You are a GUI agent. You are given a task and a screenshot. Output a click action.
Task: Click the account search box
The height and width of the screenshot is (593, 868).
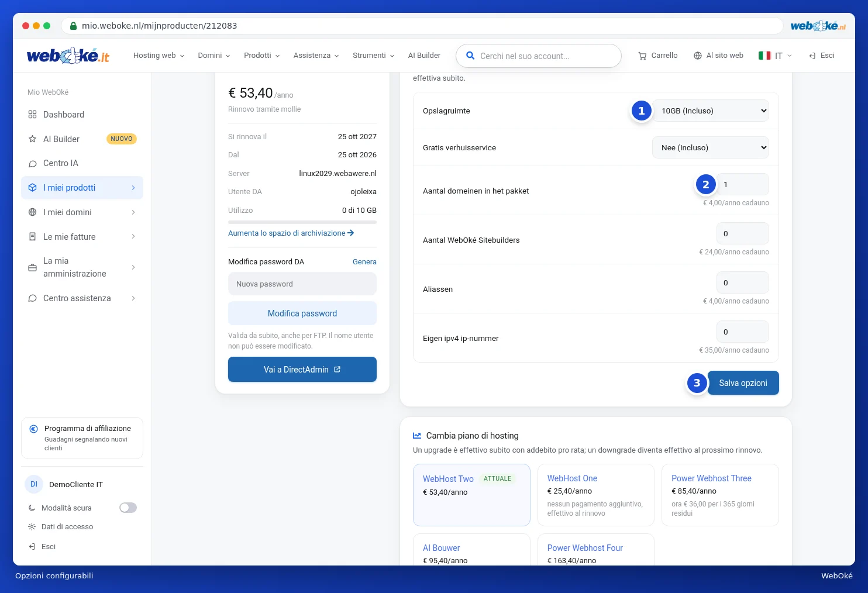point(539,56)
